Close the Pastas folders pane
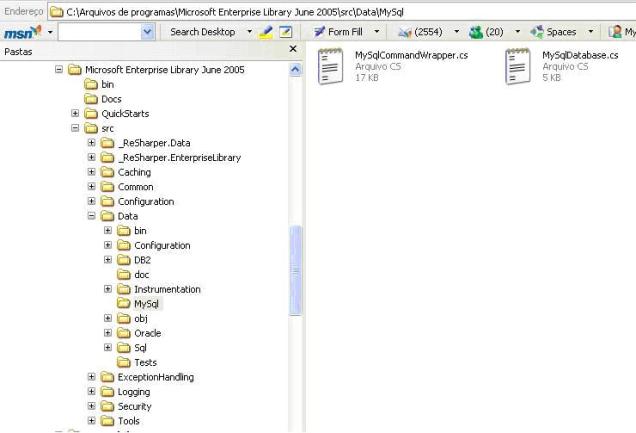The height and width of the screenshot is (433, 636). pyautogui.click(x=293, y=49)
